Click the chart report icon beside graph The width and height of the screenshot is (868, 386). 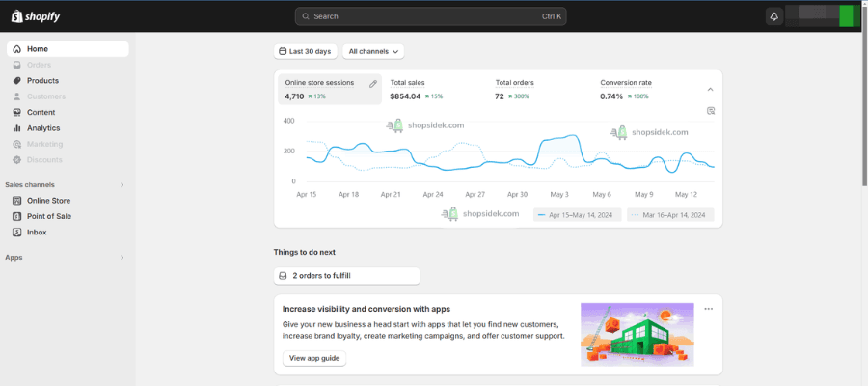711,111
